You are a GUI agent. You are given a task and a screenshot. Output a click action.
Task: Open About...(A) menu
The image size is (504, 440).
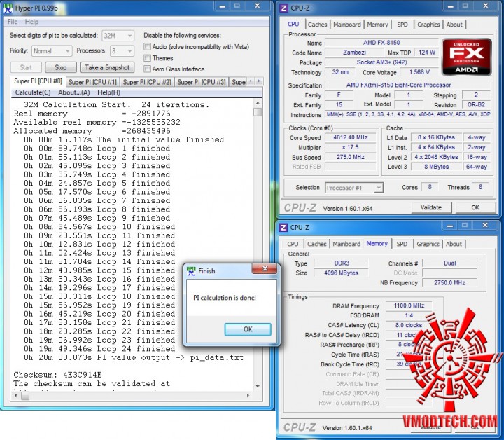pos(74,92)
